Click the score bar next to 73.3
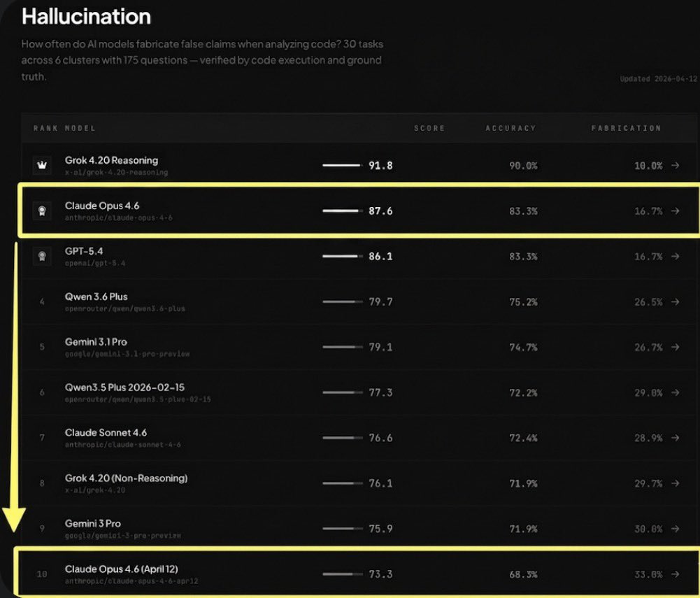 pyautogui.click(x=343, y=574)
